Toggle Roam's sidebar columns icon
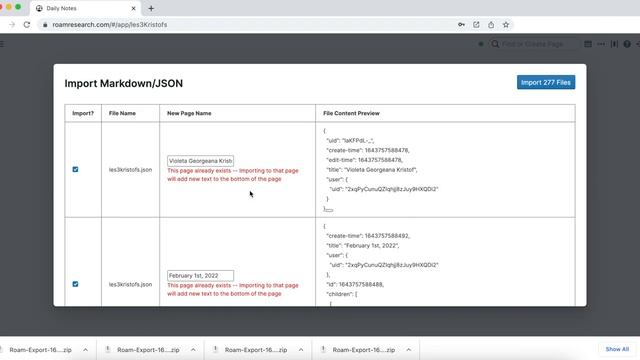640x360 pixels. (614, 44)
